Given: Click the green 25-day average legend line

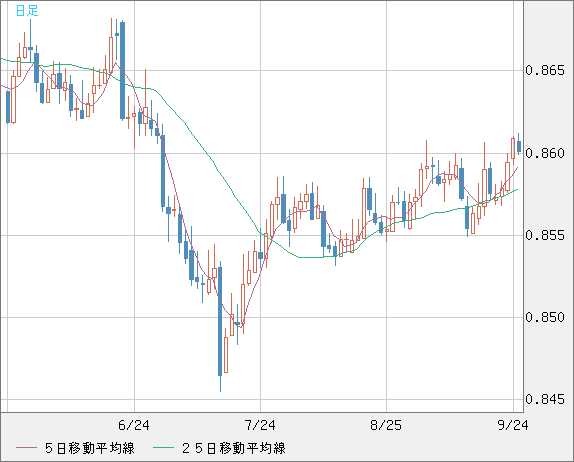Looking at the screenshot, I should tap(163, 448).
